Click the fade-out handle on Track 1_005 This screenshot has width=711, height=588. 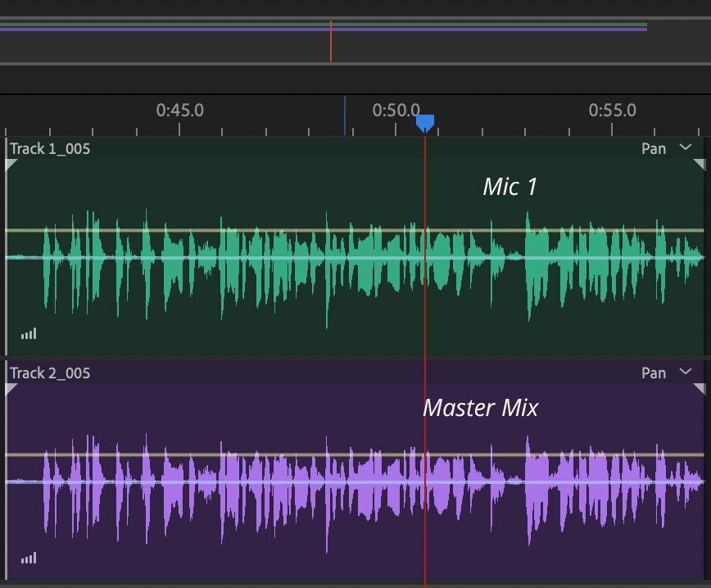pos(700,164)
